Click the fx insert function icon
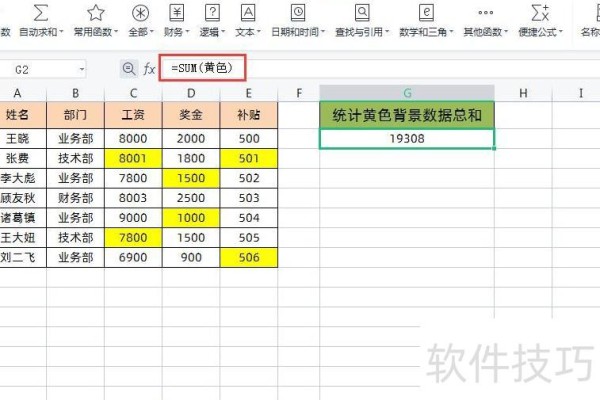600x400 pixels. tap(149, 69)
